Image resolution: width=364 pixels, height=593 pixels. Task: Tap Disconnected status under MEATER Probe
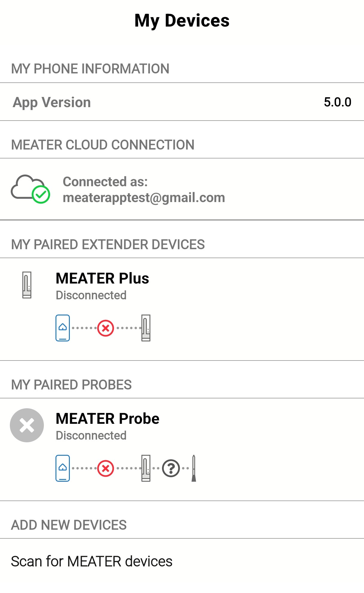pyautogui.click(x=91, y=435)
